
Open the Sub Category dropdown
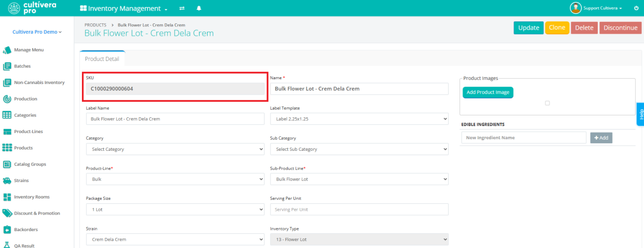(x=359, y=149)
